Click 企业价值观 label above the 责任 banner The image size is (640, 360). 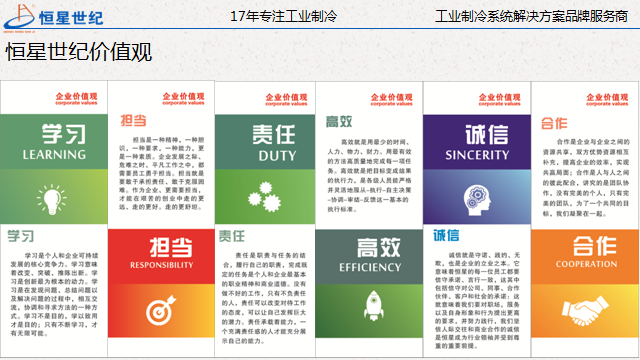286,99
